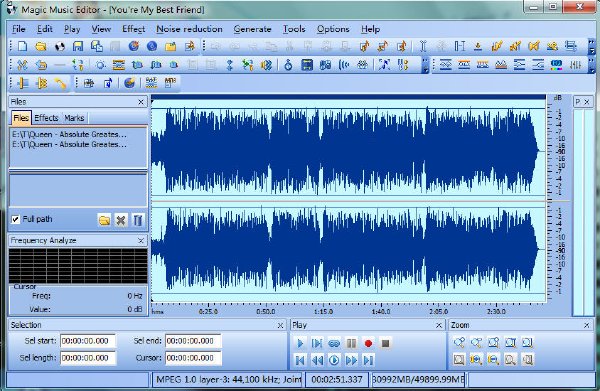
Task: Expand the second toolbar middle overflow arrow
Action: click(425, 65)
